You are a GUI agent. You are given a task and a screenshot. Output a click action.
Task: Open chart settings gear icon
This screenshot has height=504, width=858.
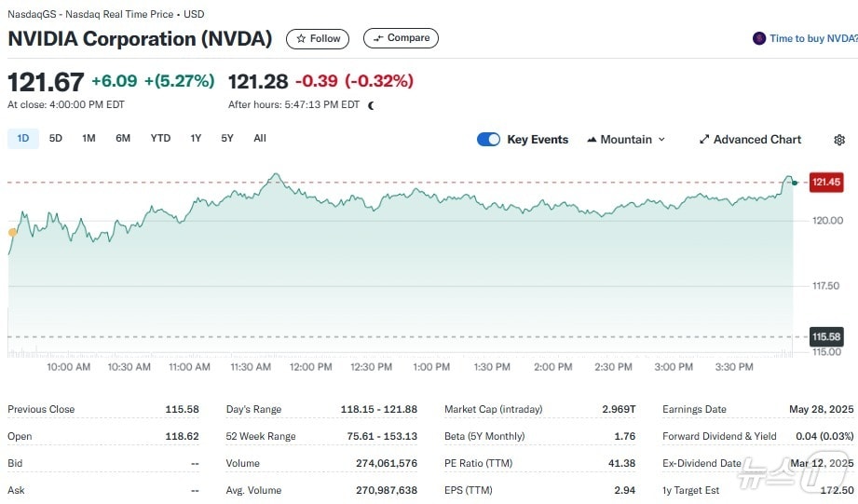coord(838,140)
